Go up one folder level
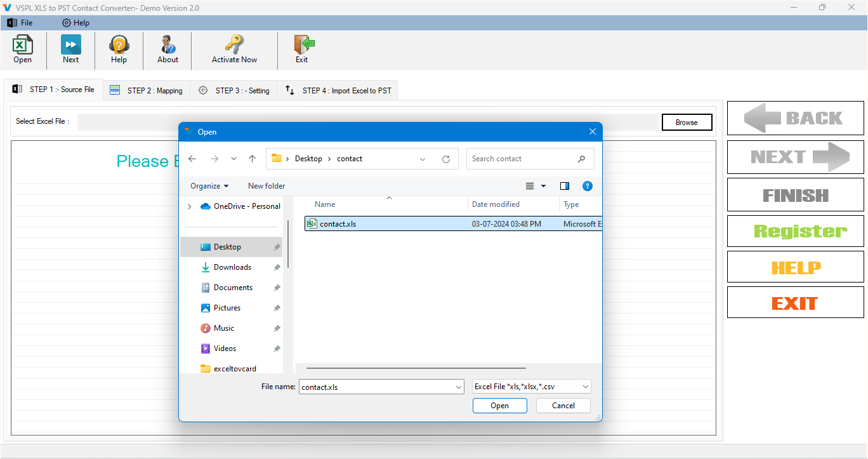The height and width of the screenshot is (459, 868). click(x=252, y=159)
